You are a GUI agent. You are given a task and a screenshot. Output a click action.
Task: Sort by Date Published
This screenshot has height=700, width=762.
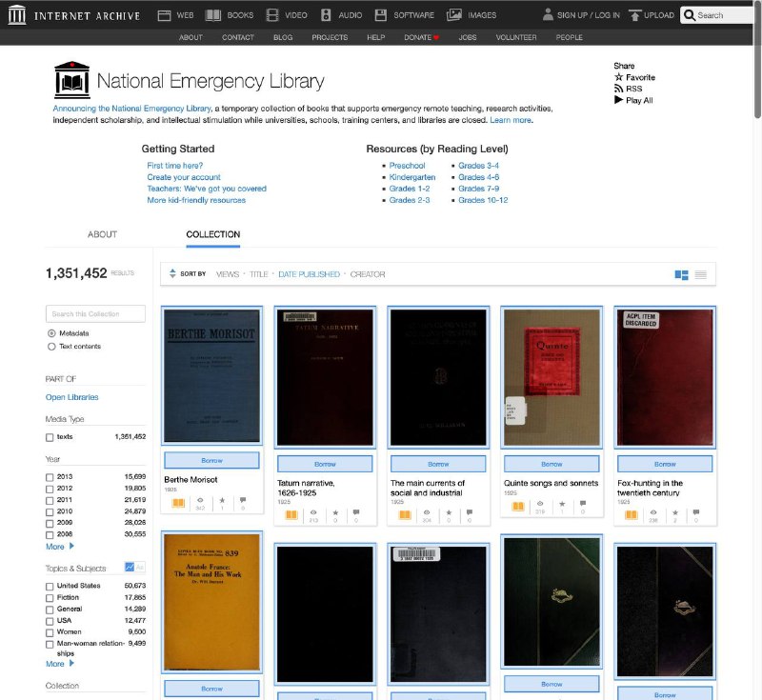309,274
